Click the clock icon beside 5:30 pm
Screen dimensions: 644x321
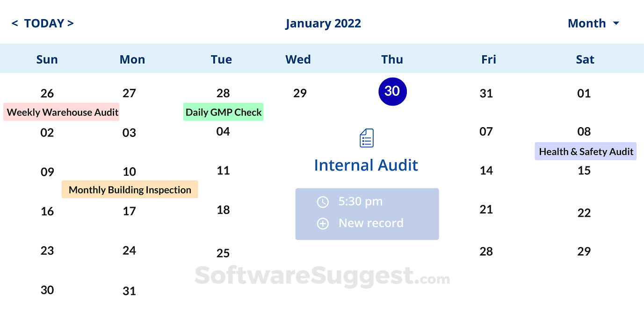(323, 202)
